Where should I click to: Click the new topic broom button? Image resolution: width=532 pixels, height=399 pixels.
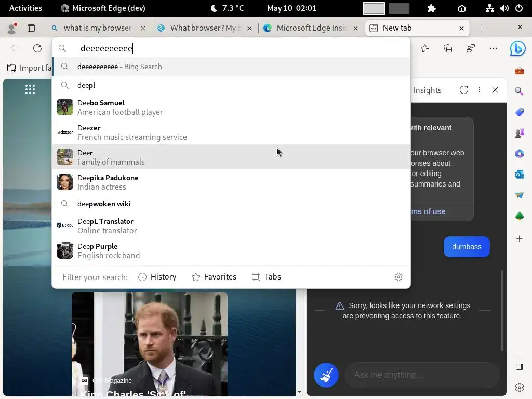point(326,375)
